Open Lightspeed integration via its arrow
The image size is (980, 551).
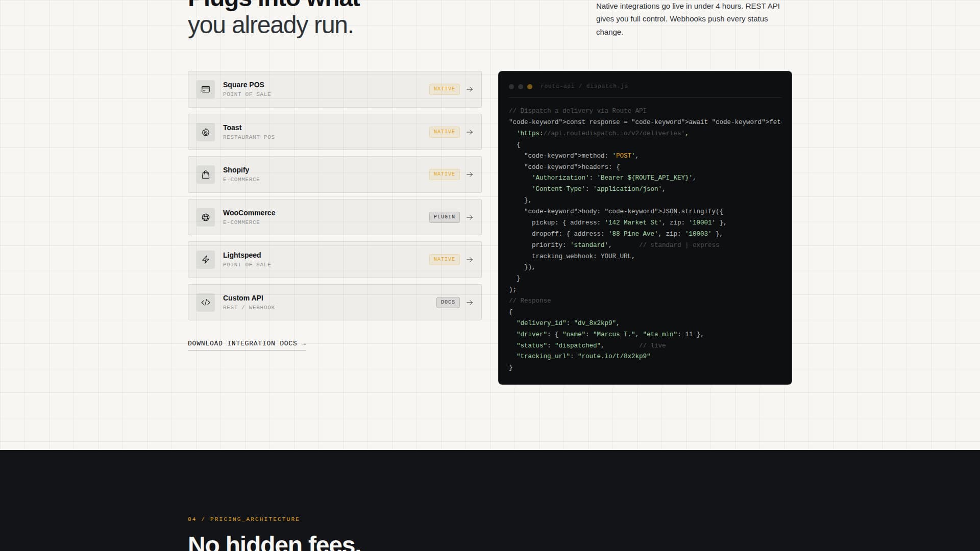pyautogui.click(x=470, y=260)
